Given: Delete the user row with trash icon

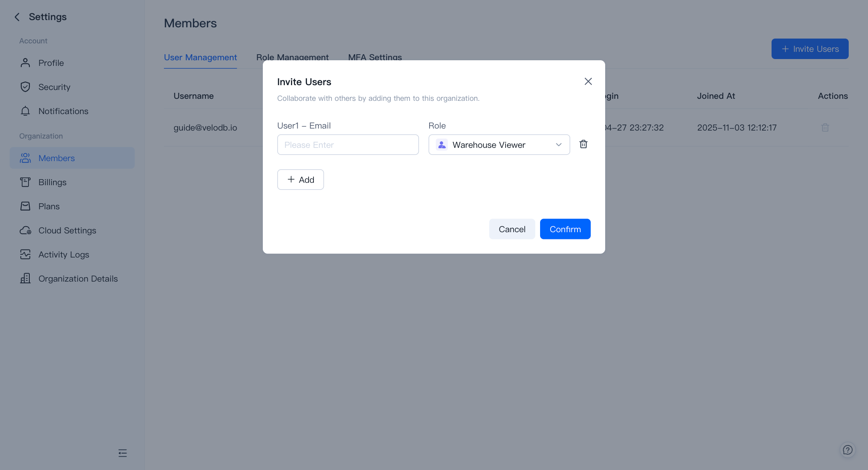Looking at the screenshot, I should point(825,127).
